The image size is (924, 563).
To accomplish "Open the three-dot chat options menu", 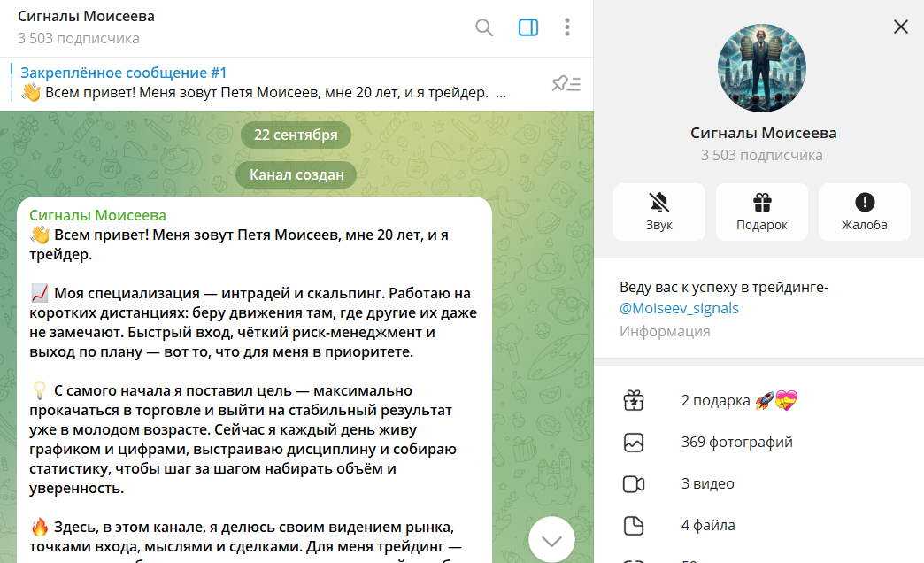I will tap(567, 27).
